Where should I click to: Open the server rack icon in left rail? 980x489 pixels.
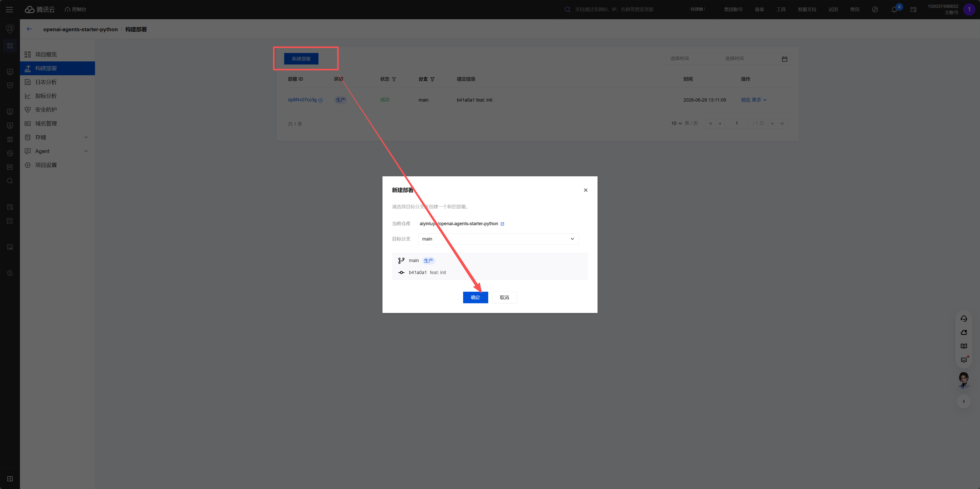(x=10, y=139)
